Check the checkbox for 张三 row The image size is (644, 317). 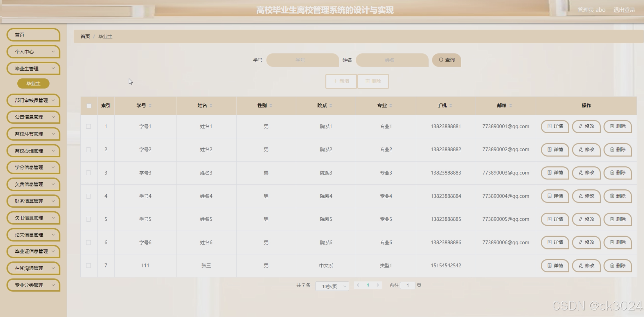88,265
